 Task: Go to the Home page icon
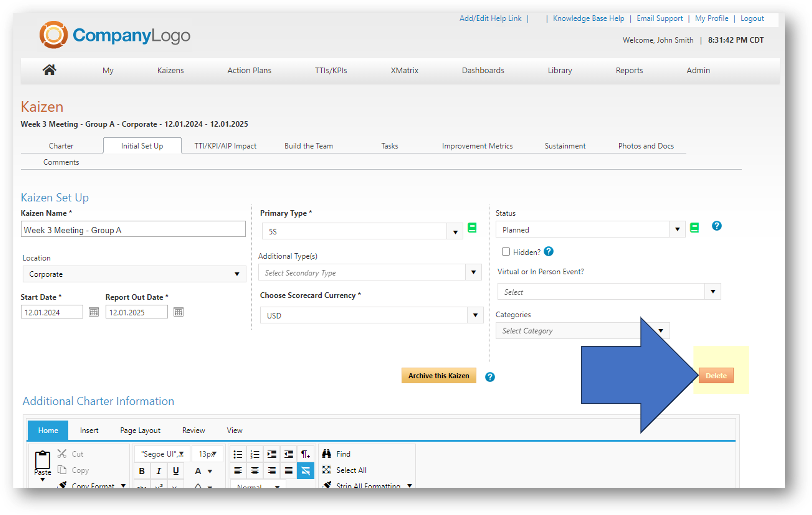[x=49, y=70]
